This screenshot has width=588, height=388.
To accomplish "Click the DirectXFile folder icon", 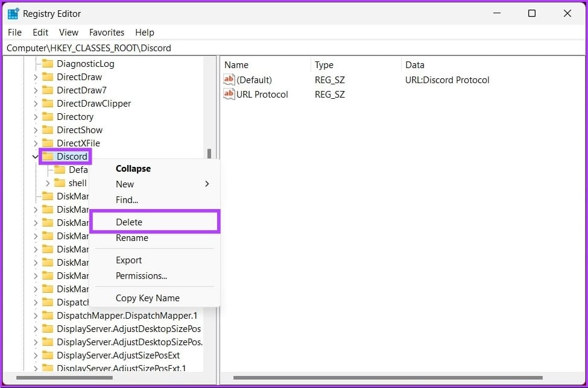I will [x=48, y=143].
